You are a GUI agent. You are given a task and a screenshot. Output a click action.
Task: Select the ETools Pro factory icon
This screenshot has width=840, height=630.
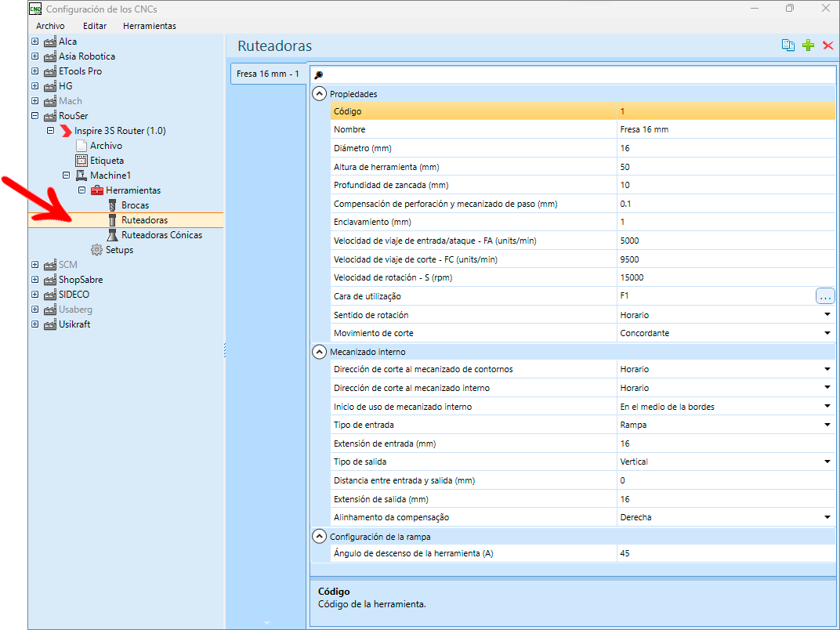click(x=50, y=72)
